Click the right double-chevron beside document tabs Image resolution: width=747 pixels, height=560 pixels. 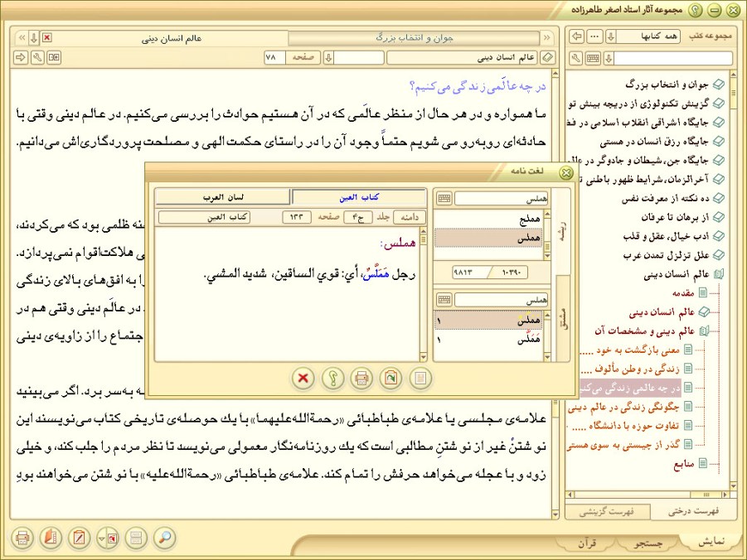click(x=546, y=37)
